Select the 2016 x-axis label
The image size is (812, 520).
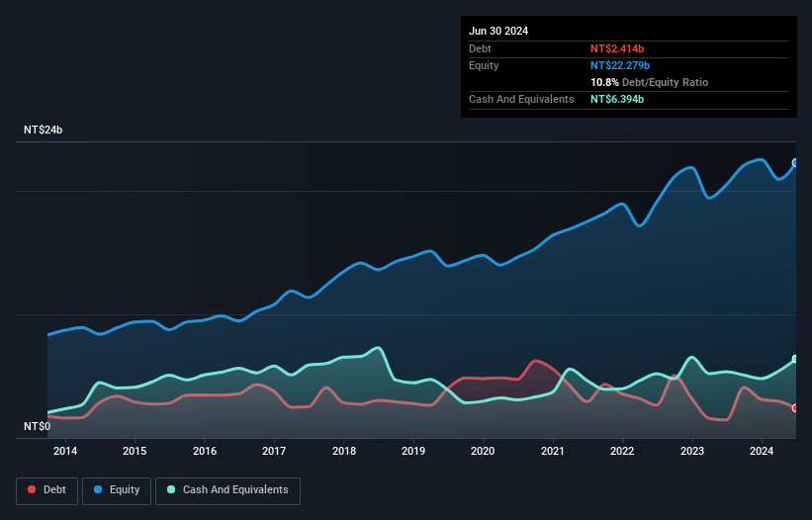pos(205,451)
